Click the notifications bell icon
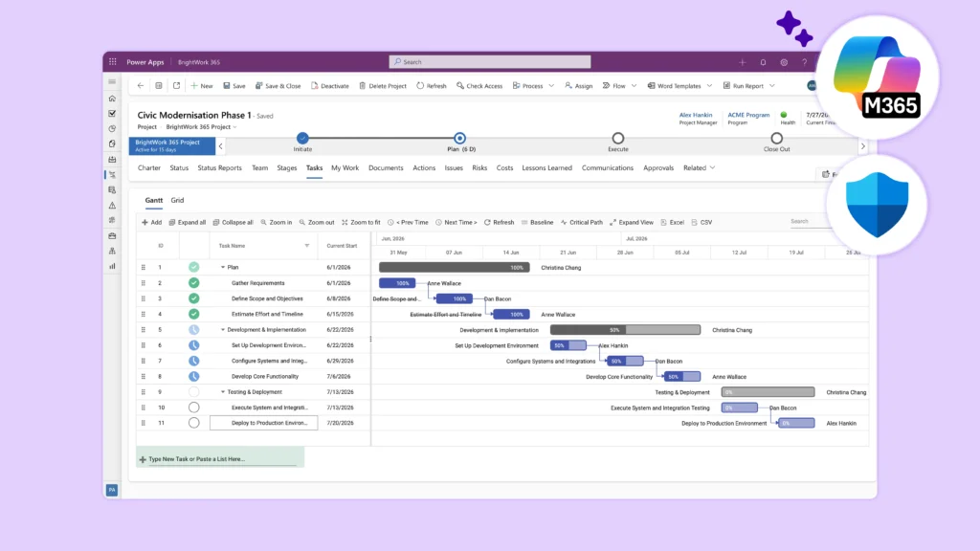This screenshot has width=980, height=551. [x=763, y=62]
